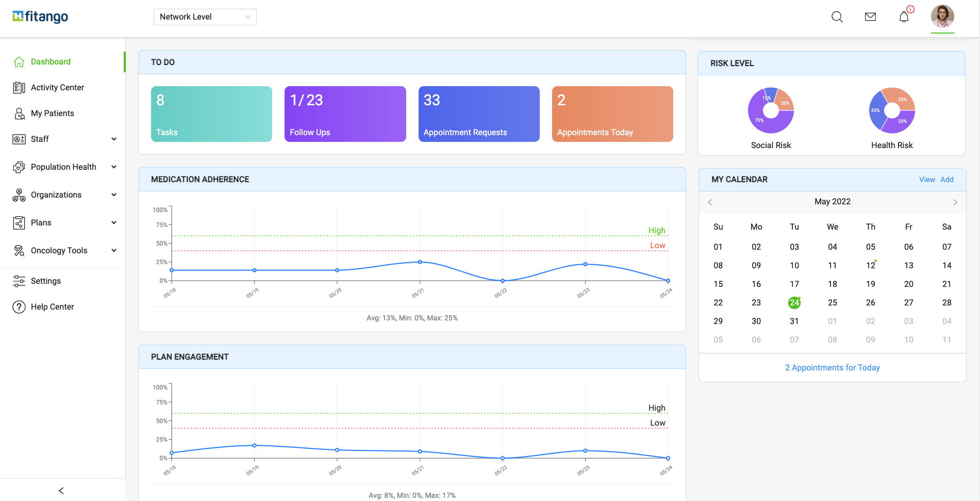The height and width of the screenshot is (501, 980).
Task: Click the 05/23 medication adherence data point
Action: click(x=585, y=264)
